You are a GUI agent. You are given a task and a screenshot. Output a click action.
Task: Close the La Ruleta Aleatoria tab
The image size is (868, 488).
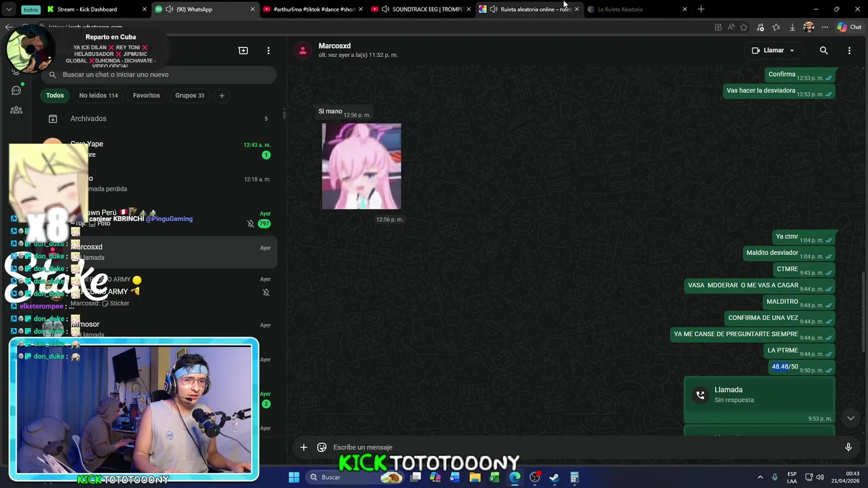click(685, 9)
